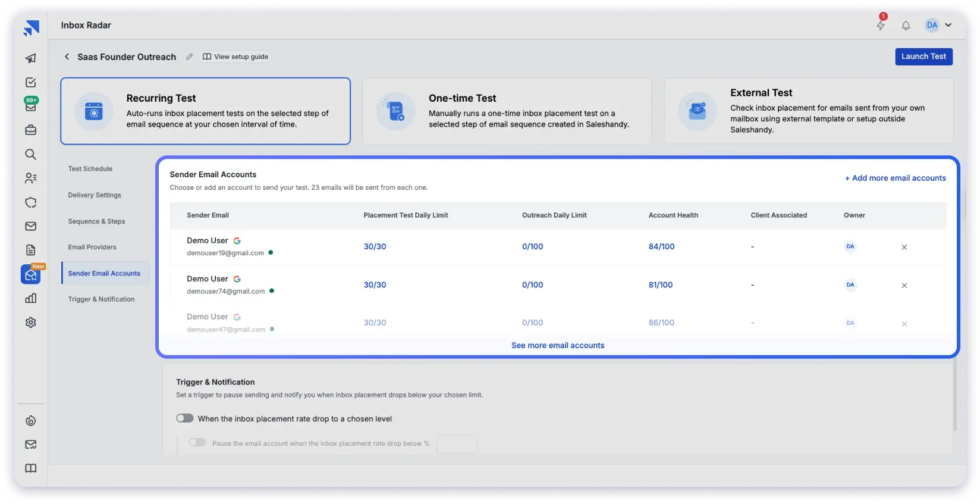
Task: Open the settings gear in sidebar
Action: tap(31, 323)
